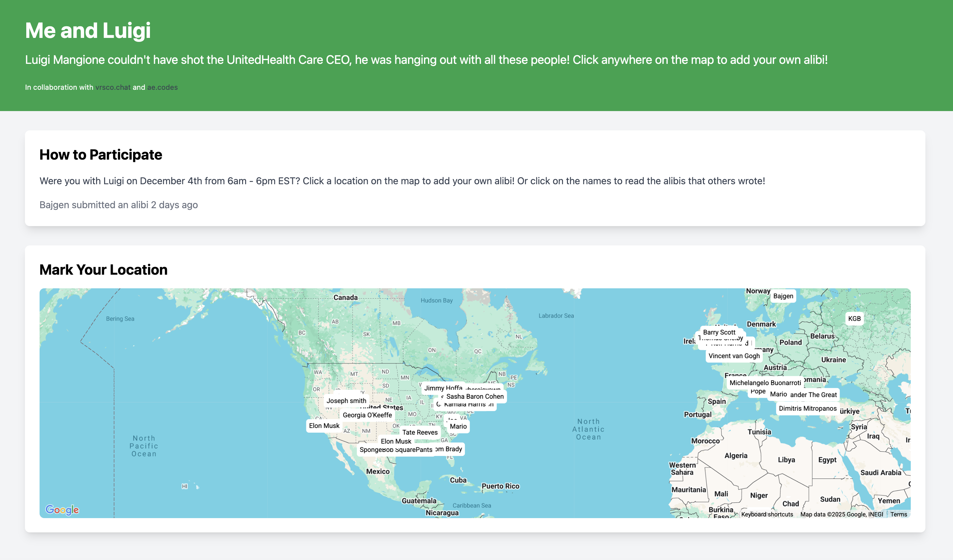Click the North Atlantic Ocean on map

[x=589, y=429]
